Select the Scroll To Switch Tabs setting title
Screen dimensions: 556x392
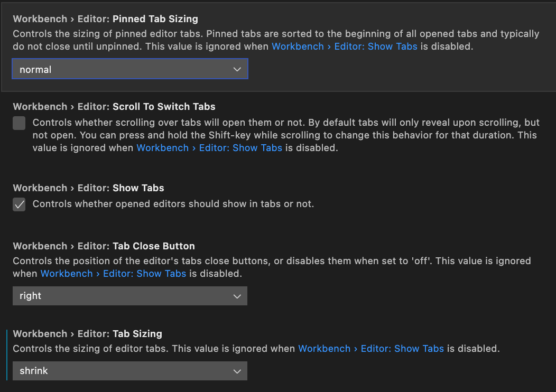pyautogui.click(x=114, y=107)
